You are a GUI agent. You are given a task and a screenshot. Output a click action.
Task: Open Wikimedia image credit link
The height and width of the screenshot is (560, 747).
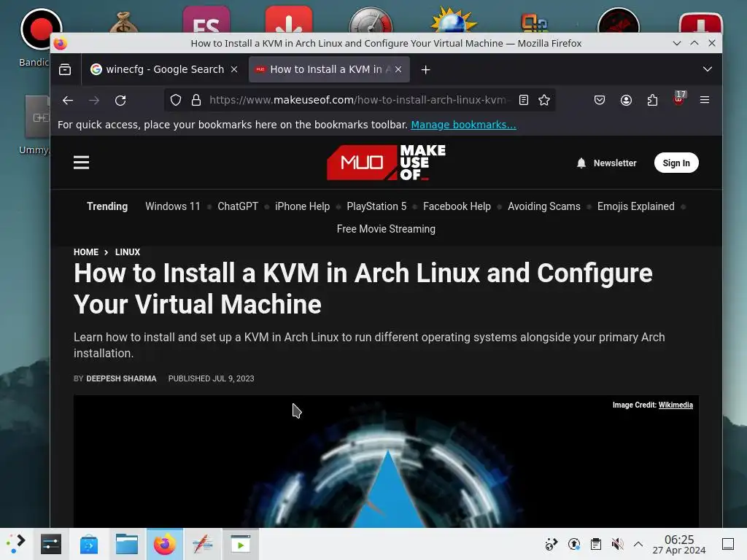coord(676,405)
